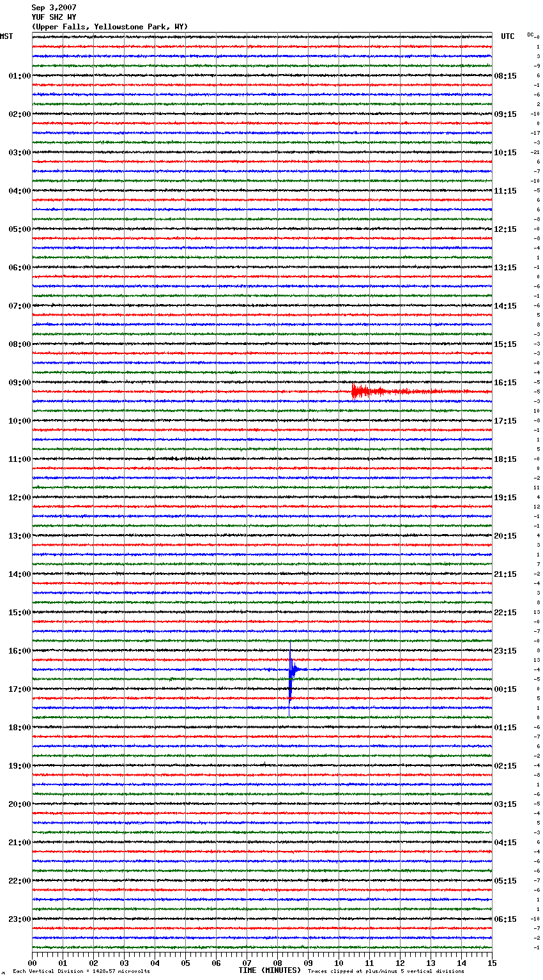
Task: Click the 'UTC' column label
Action: point(508,36)
